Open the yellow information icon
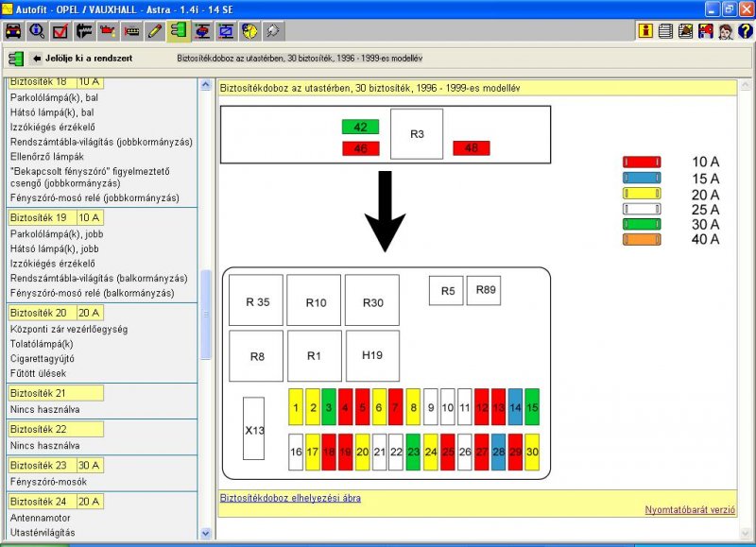 [x=645, y=31]
